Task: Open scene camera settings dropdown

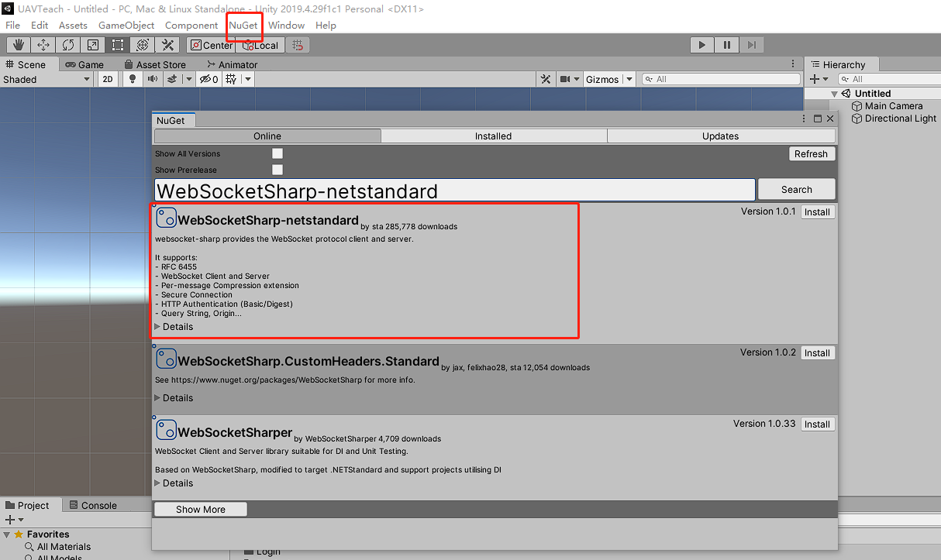Action: point(570,79)
